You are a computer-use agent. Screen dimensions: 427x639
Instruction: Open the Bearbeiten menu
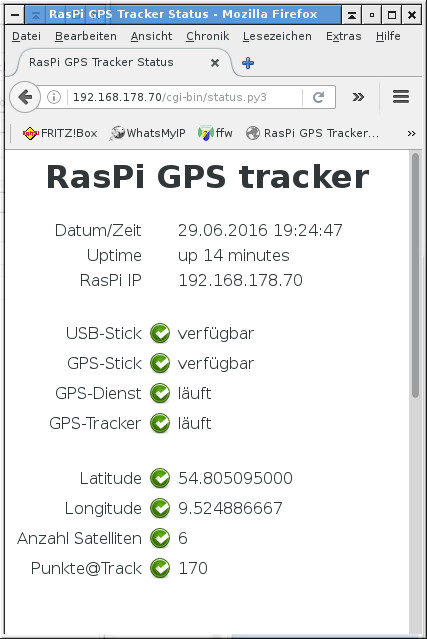click(86, 36)
